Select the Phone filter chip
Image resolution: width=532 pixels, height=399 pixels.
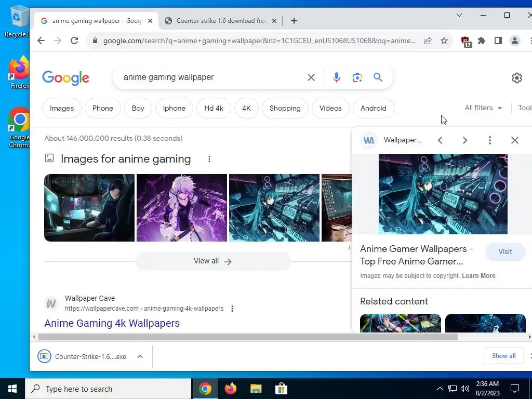click(x=103, y=108)
